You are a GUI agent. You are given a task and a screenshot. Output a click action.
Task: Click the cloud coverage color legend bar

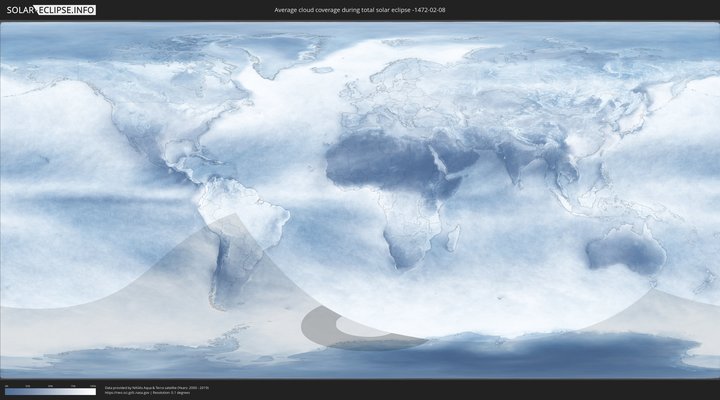tap(50, 392)
